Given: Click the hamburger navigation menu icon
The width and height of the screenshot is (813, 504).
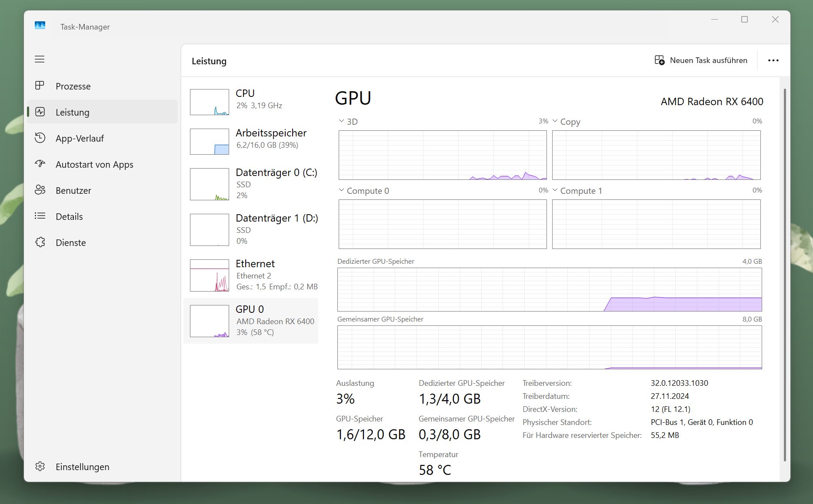Looking at the screenshot, I should coord(40,59).
